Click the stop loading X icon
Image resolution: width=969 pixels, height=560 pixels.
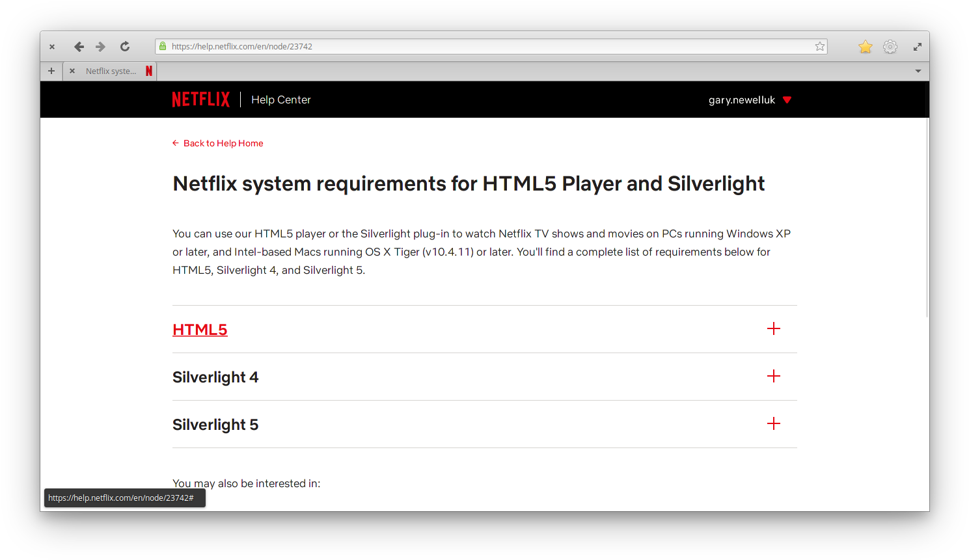pyautogui.click(x=52, y=47)
